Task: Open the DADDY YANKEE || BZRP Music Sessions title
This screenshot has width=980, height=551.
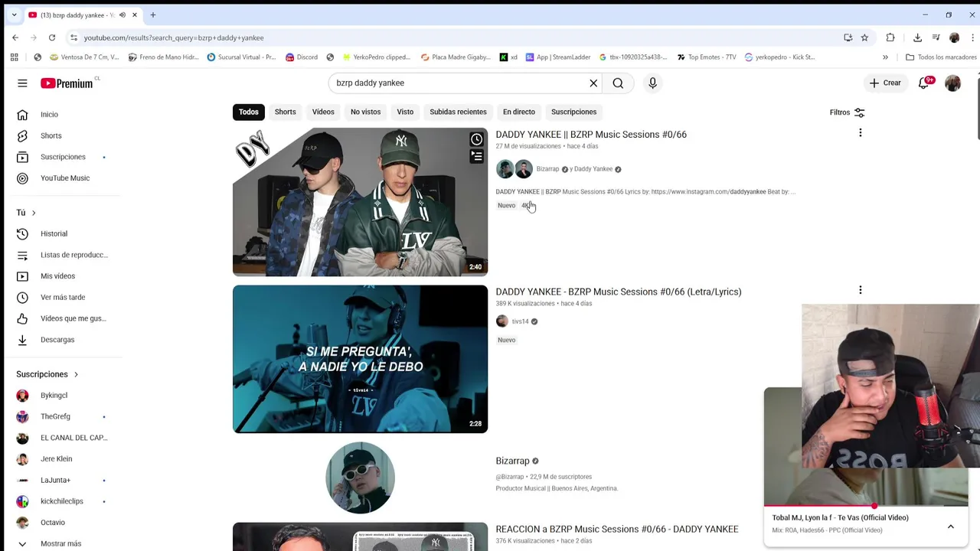Action: pyautogui.click(x=591, y=135)
